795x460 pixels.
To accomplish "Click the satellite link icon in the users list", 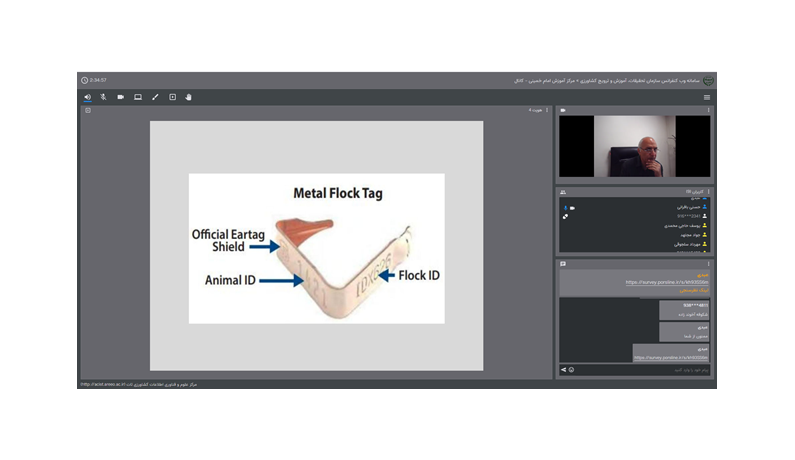I will click(x=565, y=217).
